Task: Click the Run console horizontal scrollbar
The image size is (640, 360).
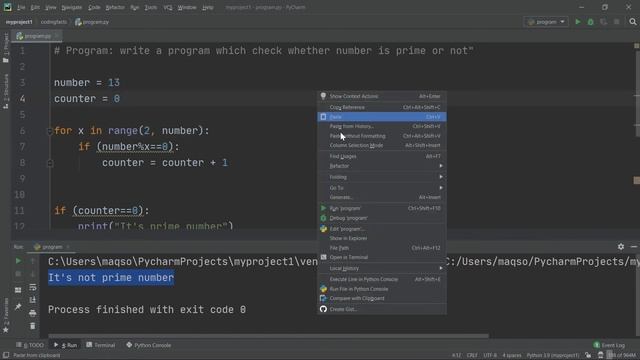Action: point(268,336)
